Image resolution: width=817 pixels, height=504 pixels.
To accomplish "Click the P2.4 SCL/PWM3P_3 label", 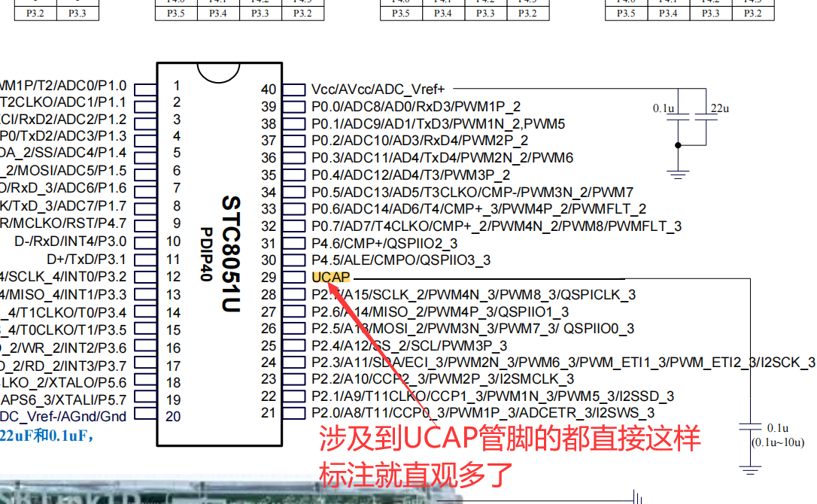I will coord(409,346).
